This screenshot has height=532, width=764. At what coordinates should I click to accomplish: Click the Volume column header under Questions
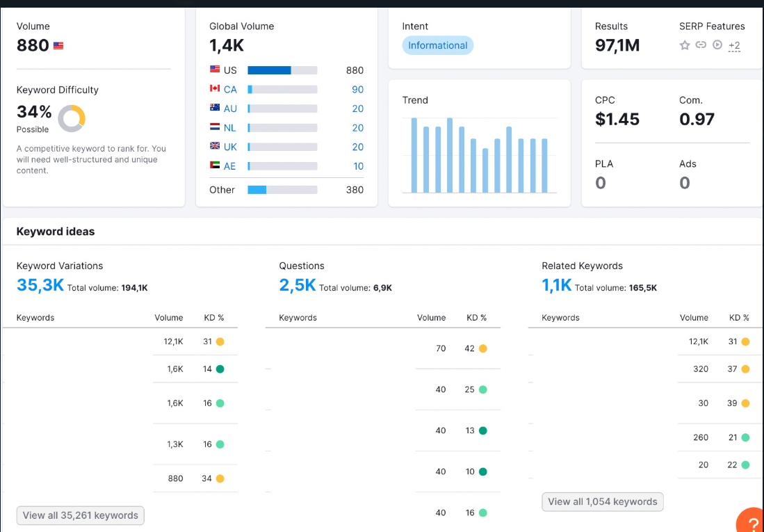pyautogui.click(x=431, y=317)
